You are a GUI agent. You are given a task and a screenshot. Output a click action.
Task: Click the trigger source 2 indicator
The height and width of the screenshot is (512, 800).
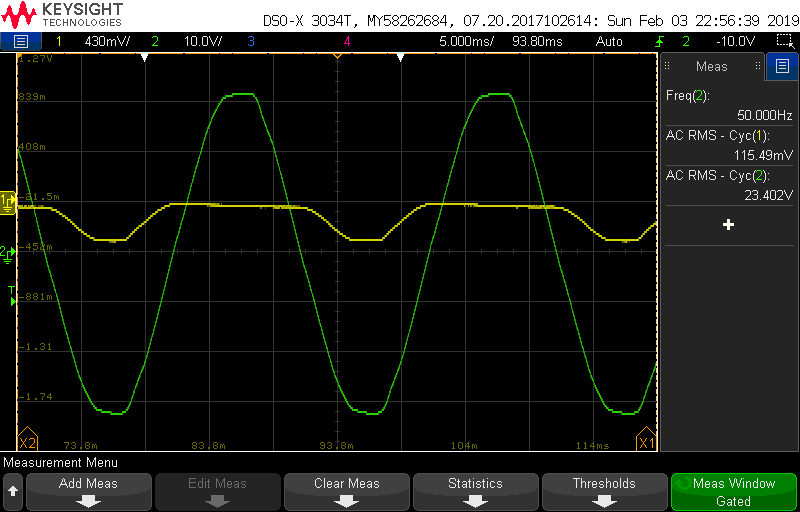coord(686,41)
